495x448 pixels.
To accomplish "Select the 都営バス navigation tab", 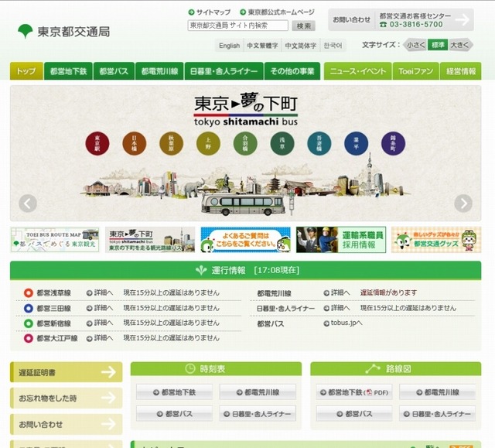I will (x=114, y=71).
